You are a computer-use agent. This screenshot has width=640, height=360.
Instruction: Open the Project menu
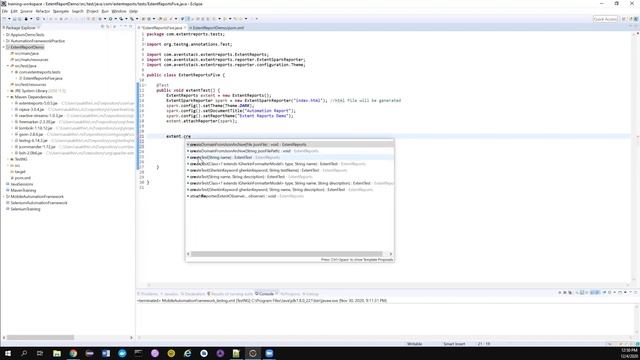tap(93, 11)
